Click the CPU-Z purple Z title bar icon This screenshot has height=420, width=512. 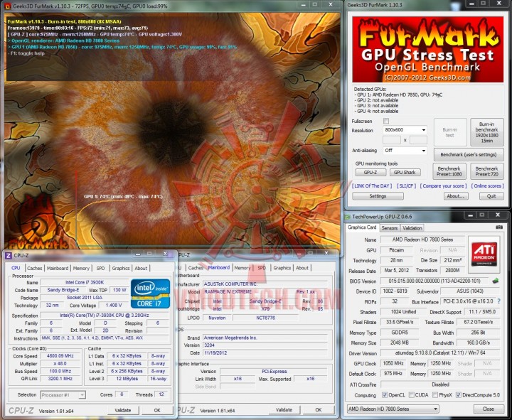pos(8,255)
